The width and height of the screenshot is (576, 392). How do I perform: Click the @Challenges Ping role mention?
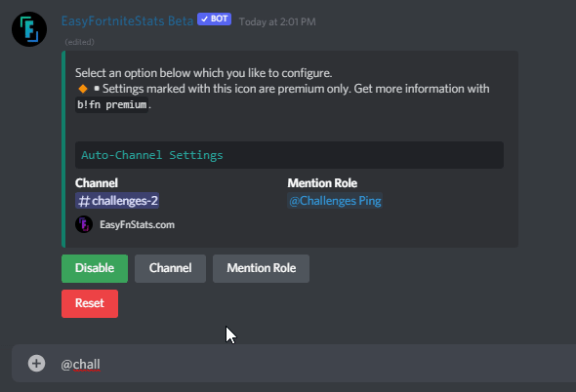(x=335, y=201)
